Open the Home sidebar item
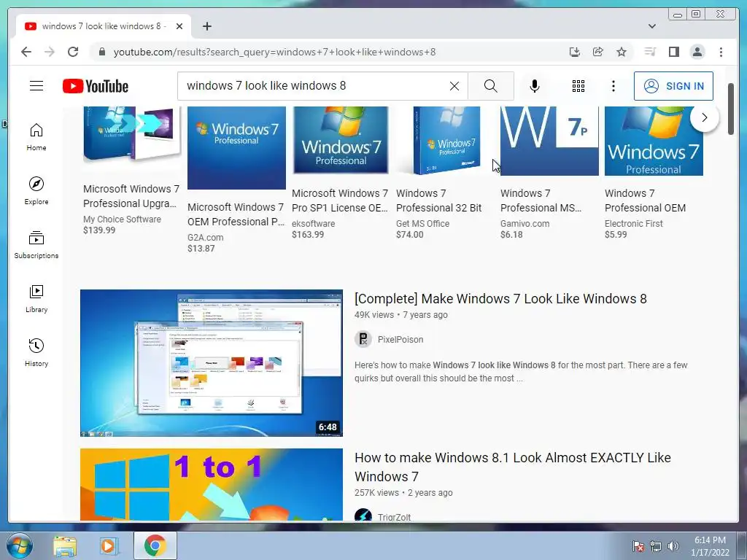 pyautogui.click(x=36, y=137)
